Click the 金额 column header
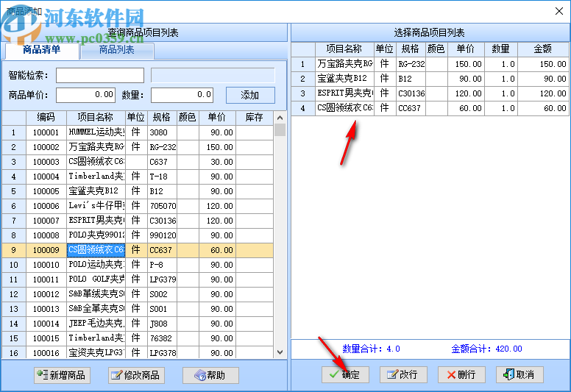The width and height of the screenshot is (571, 392). 542,49
